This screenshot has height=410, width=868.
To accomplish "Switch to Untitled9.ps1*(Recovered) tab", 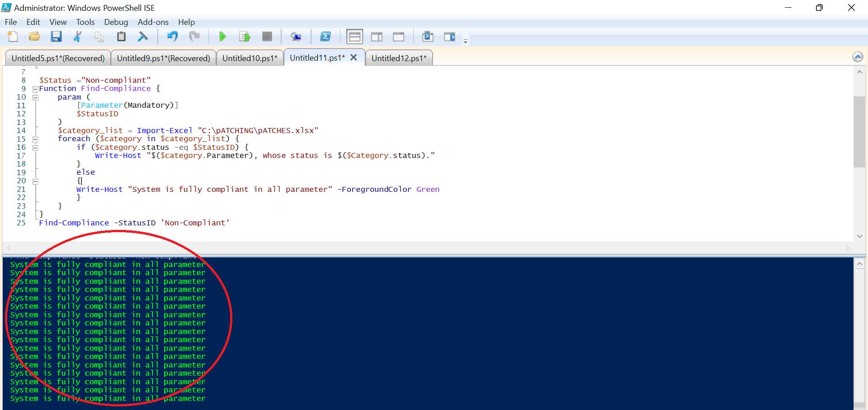I will coord(163,58).
